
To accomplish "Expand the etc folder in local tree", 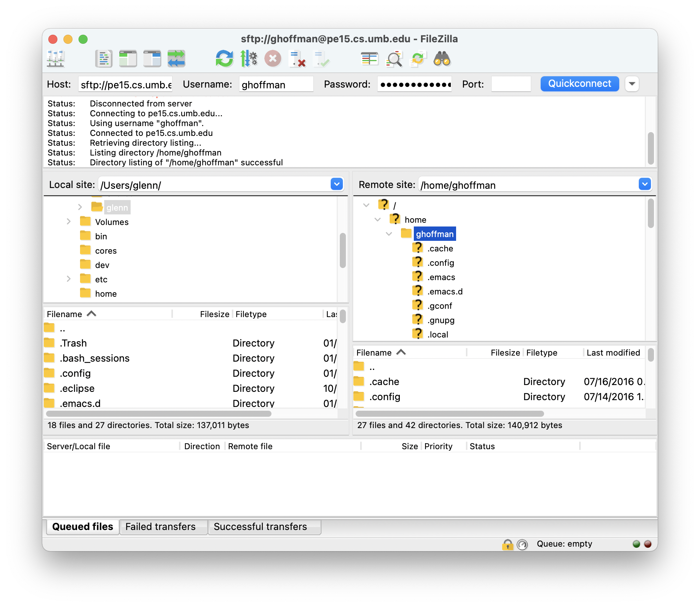I will point(69,279).
